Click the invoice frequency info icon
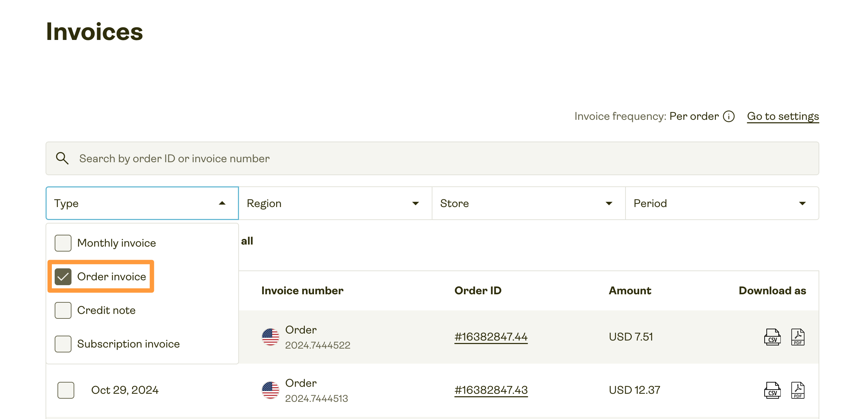This screenshot has width=868, height=419. pyautogui.click(x=729, y=116)
